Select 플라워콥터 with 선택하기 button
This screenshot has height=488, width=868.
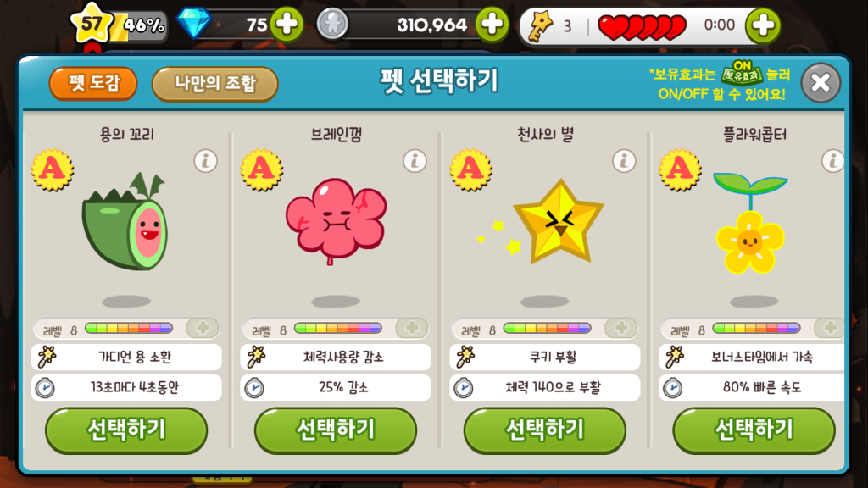pyautogui.click(x=754, y=430)
